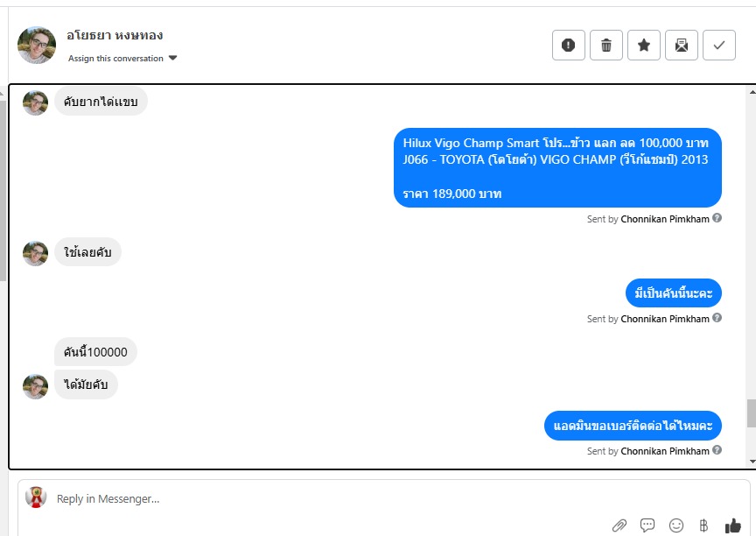Select the Hilux Vigo Champ price message bubble
This screenshot has width=756, height=536.
[x=557, y=167]
